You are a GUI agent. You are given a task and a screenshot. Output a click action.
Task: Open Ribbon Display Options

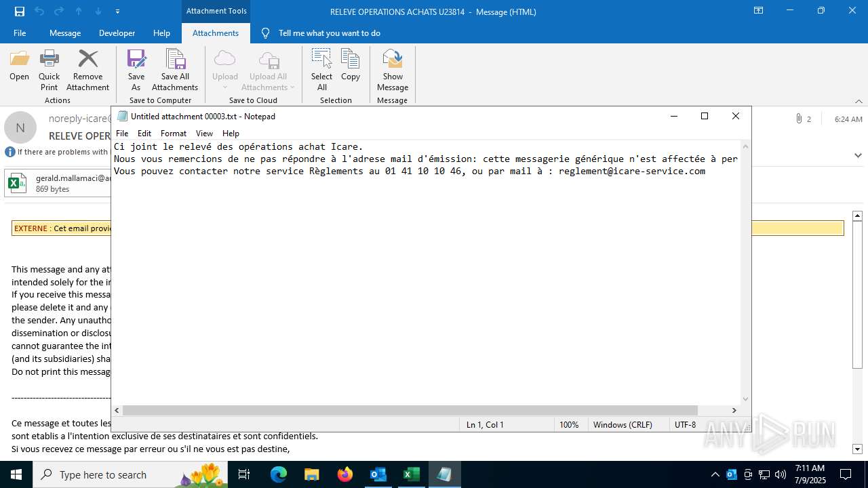coord(758,11)
